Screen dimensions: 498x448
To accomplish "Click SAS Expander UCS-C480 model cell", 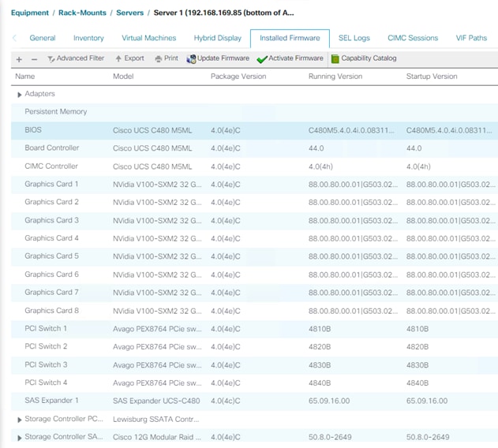I will click(156, 401).
